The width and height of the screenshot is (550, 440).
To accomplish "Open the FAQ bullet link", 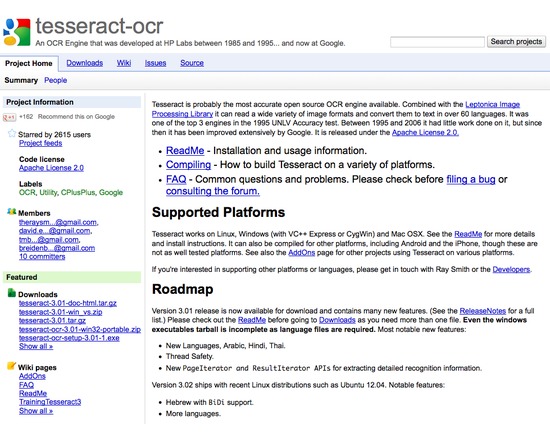I will [176, 179].
